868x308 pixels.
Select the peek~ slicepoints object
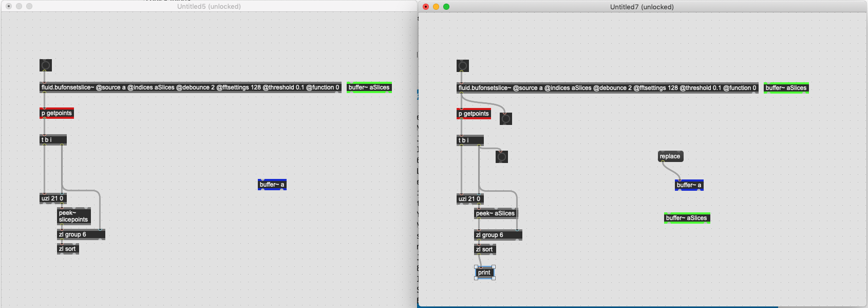(x=73, y=216)
